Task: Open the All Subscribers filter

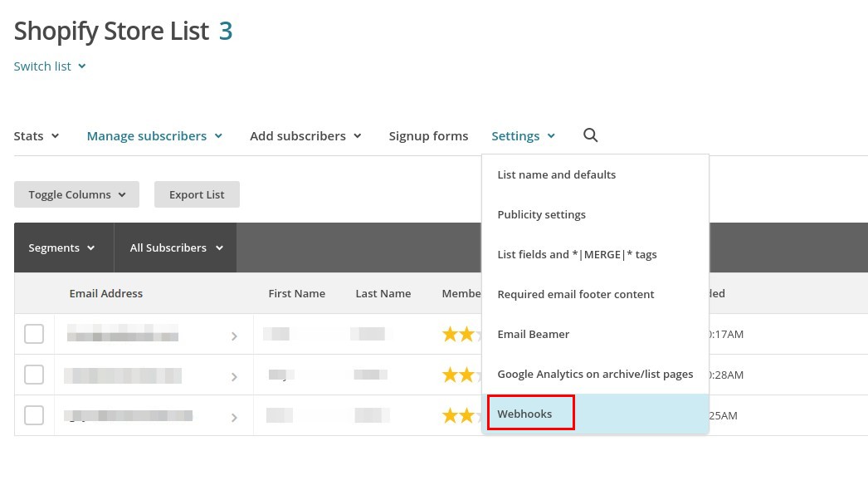Action: pos(175,248)
